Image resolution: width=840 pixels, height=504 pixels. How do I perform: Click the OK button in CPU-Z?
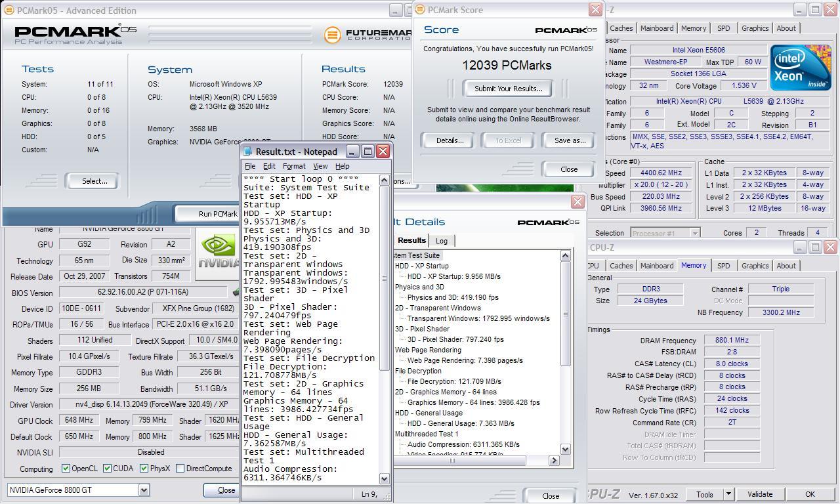(810, 494)
